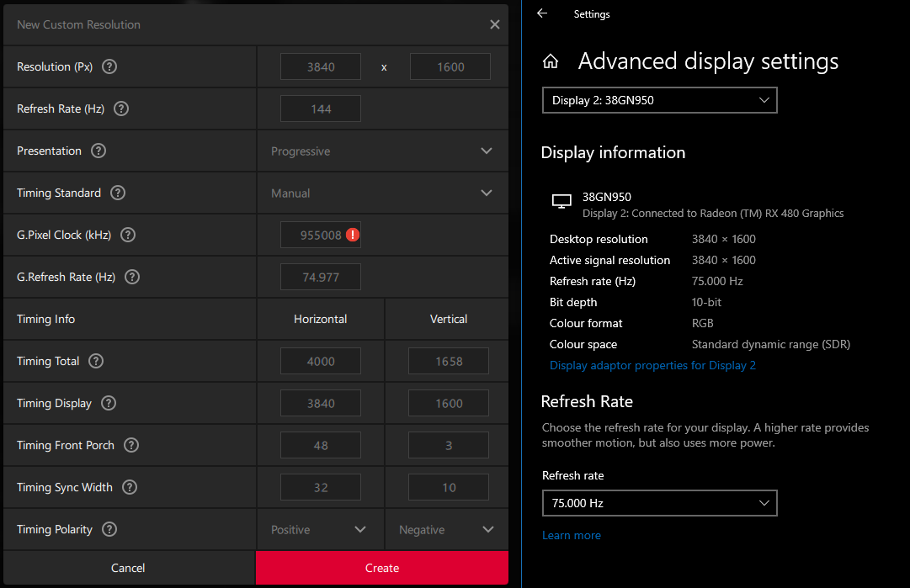Screen dimensions: 910x588
Task: Open vertical polarity Negative dropdown
Action: (446, 529)
